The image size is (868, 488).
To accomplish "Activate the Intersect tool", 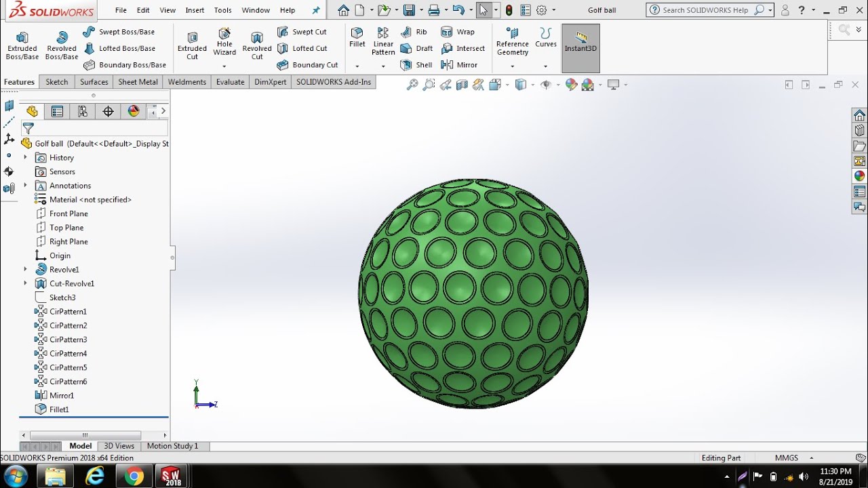I will [463, 48].
